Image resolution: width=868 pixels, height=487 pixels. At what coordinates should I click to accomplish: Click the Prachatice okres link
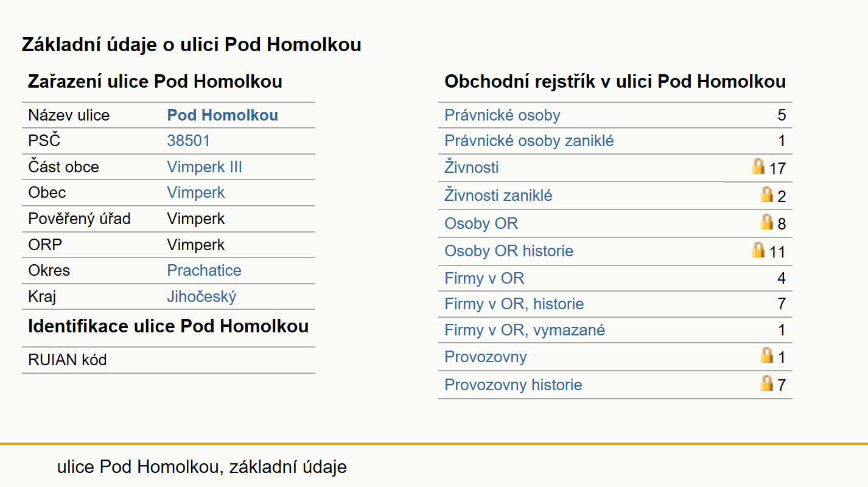click(205, 271)
